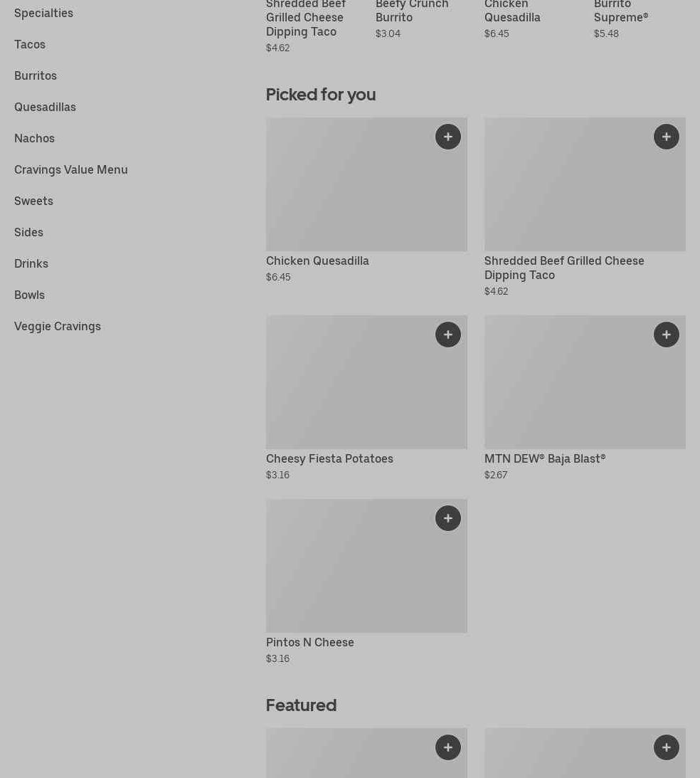Select Veggie Cravings in sidebar

58,326
